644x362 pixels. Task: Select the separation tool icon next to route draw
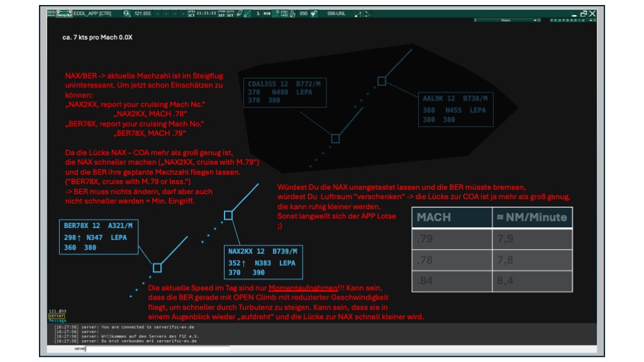(367, 14)
